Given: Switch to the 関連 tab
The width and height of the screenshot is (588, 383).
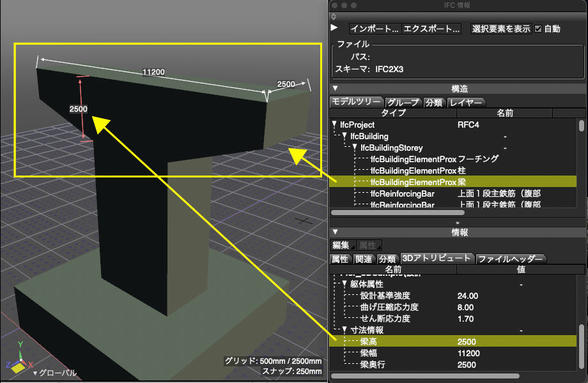Looking at the screenshot, I should pyautogui.click(x=364, y=259).
